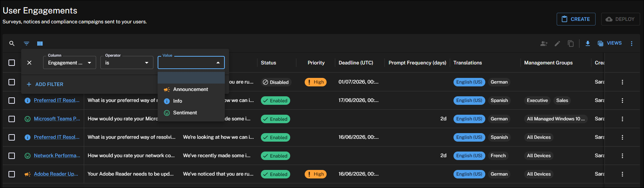Choose Sentiment from value list

(191, 113)
